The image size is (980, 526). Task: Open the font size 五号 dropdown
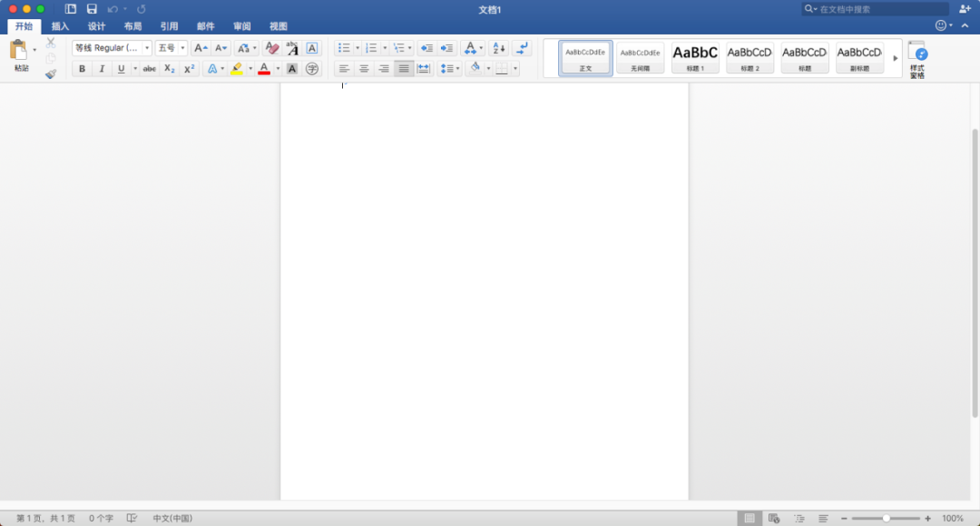click(x=171, y=48)
